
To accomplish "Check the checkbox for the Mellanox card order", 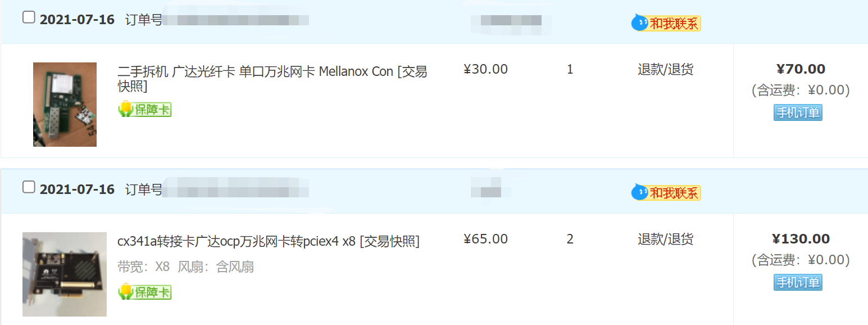I will point(29,18).
